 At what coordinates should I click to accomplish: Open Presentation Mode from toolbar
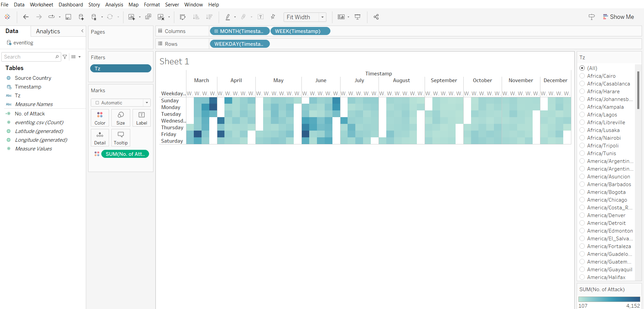tap(358, 17)
